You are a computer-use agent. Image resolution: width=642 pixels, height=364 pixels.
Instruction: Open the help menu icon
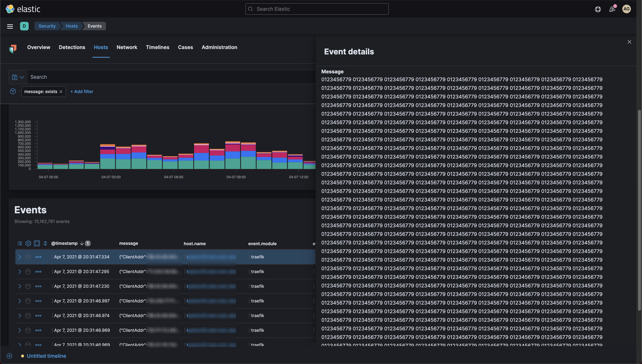(598, 9)
